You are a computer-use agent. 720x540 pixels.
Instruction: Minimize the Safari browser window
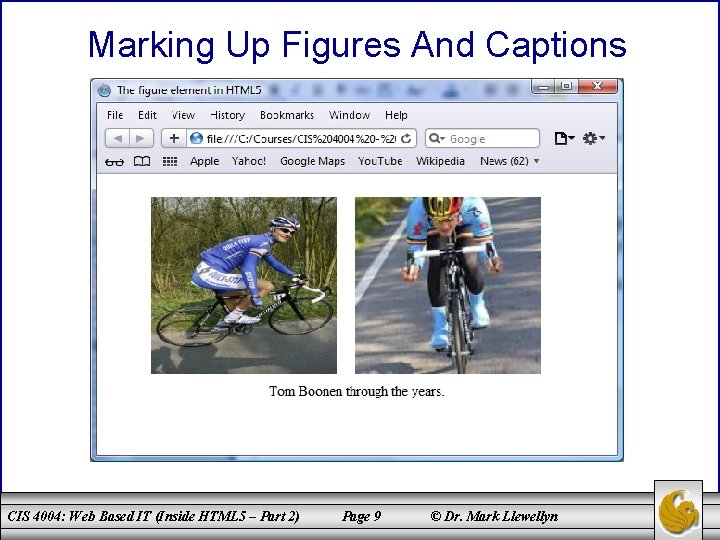[543, 86]
